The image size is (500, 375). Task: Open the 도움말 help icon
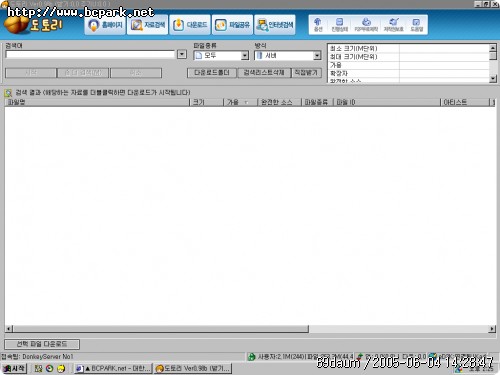[x=416, y=25]
